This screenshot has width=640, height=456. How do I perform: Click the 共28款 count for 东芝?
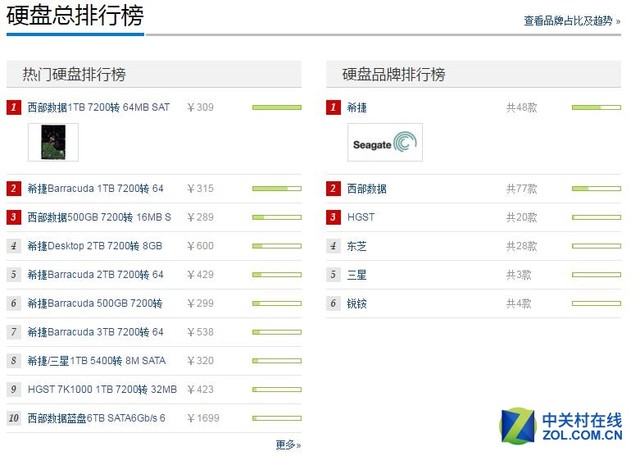pyautogui.click(x=522, y=246)
